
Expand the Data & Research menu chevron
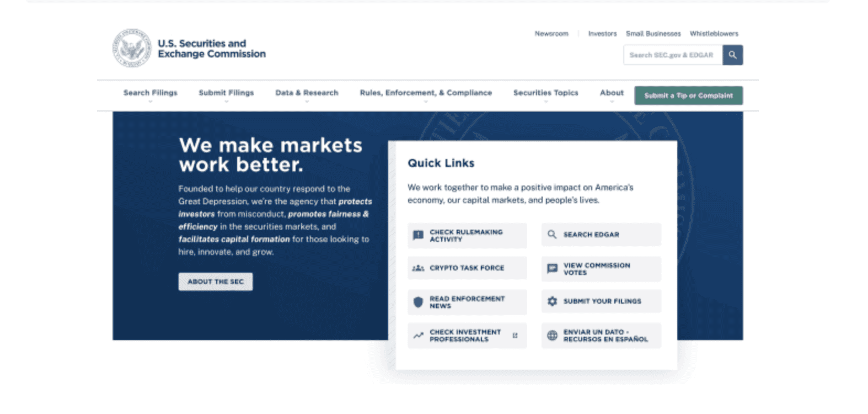click(307, 102)
